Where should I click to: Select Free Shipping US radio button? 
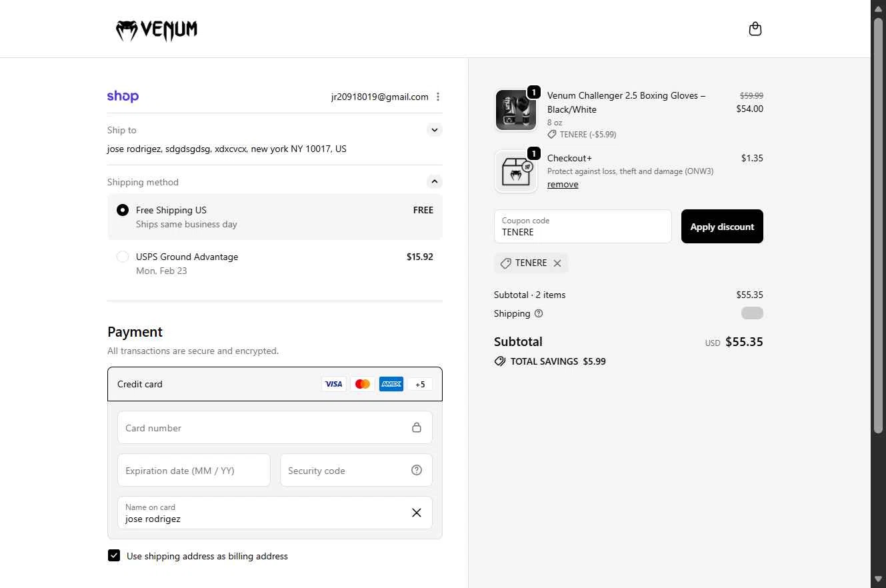[123, 210]
